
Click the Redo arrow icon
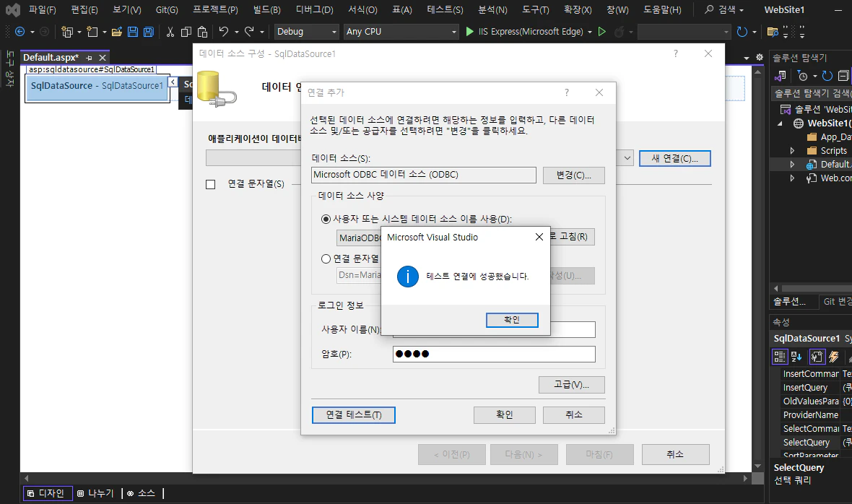[x=249, y=32]
